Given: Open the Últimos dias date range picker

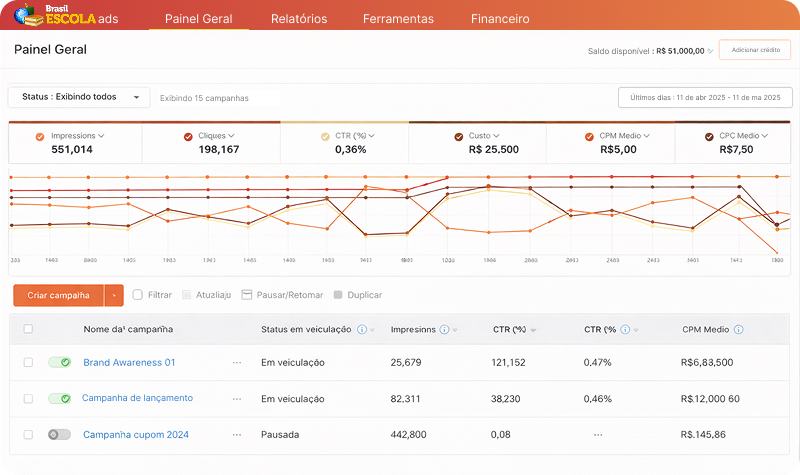Looking at the screenshot, I should click(x=705, y=97).
